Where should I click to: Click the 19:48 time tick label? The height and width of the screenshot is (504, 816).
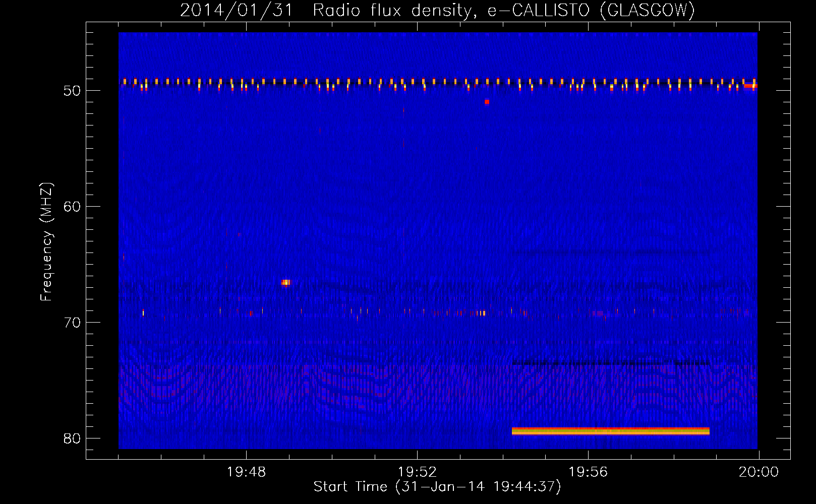[246, 472]
